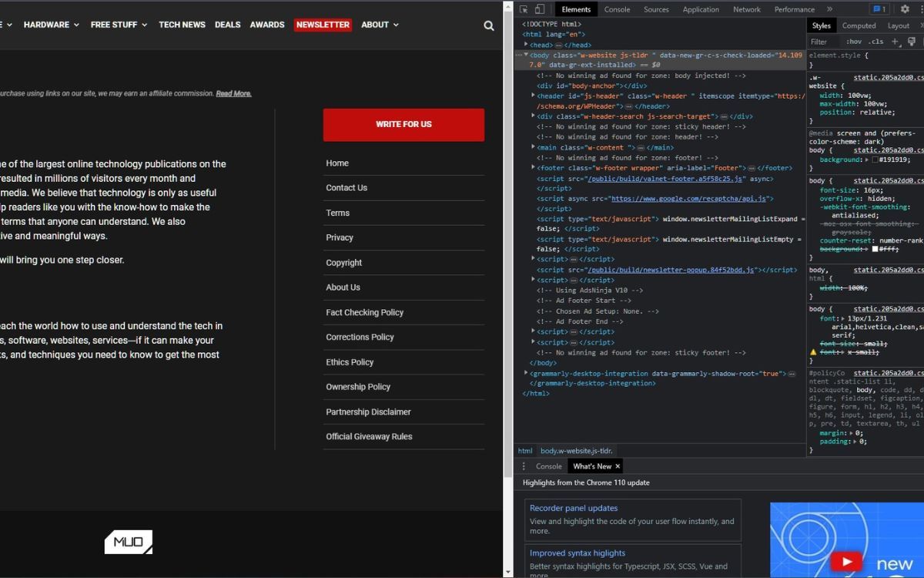Image resolution: width=924 pixels, height=578 pixels.
Task: Open drawer three-dot menu beside Console
Action: 524,466
